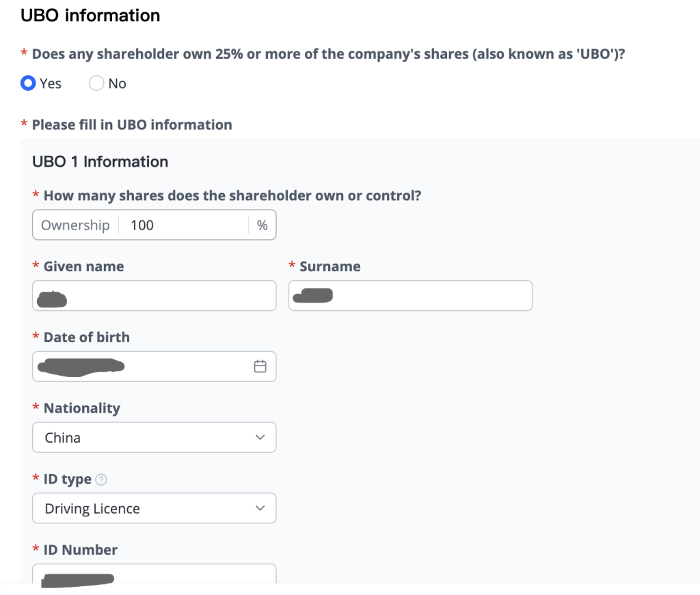The width and height of the screenshot is (700, 595).
Task: Click the percent symbol in the ownership field
Action: pos(262,225)
